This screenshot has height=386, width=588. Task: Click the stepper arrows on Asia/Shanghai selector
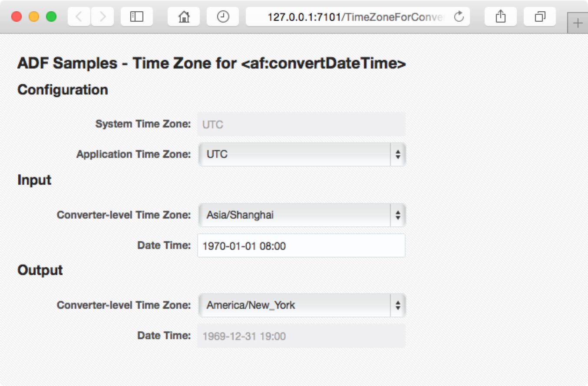pos(397,215)
